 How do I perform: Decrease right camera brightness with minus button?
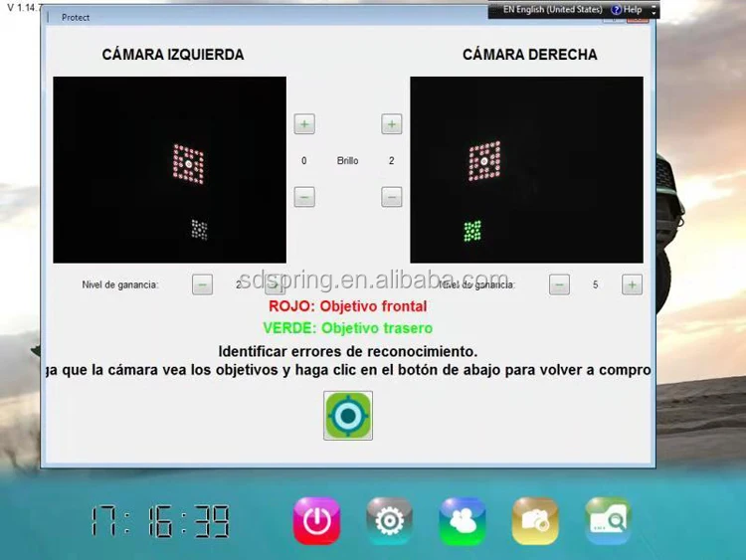pyautogui.click(x=392, y=197)
